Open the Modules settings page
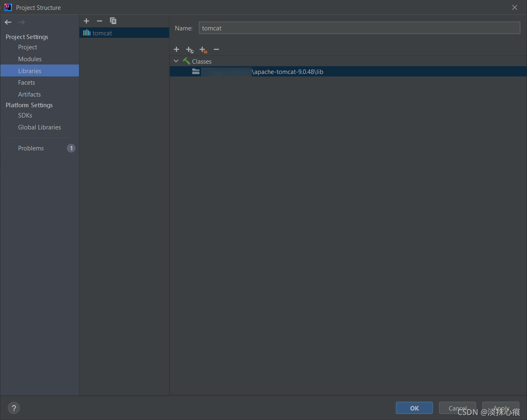This screenshot has height=420, width=527. click(x=30, y=59)
